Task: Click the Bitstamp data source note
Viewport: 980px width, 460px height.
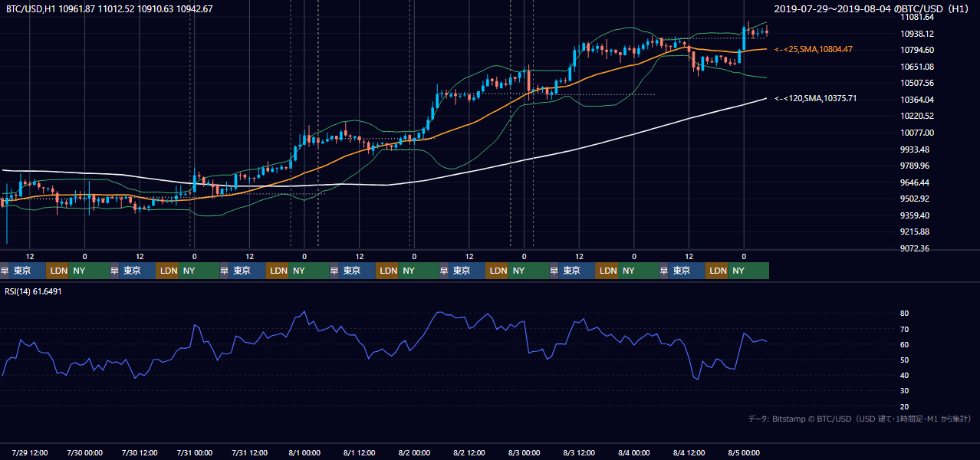Action: 860,419
